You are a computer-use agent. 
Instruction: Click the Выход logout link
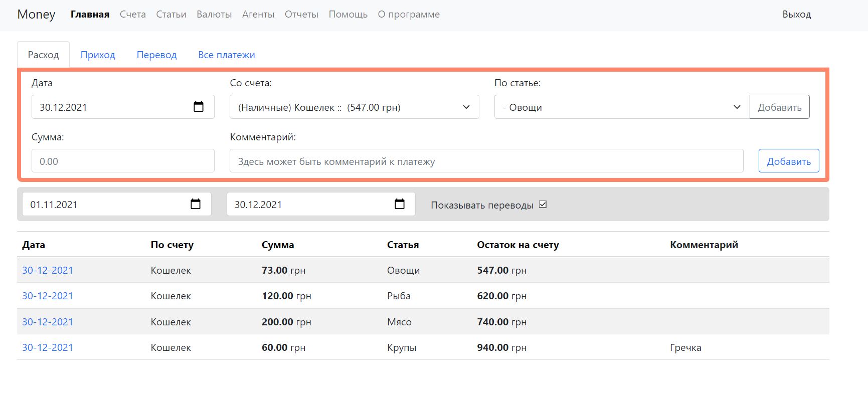[796, 15]
